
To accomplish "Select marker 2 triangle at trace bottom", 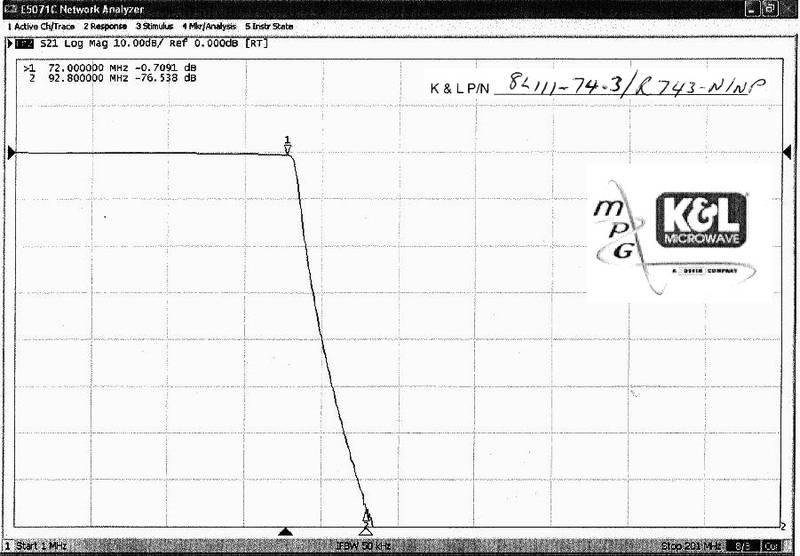I will tap(366, 529).
